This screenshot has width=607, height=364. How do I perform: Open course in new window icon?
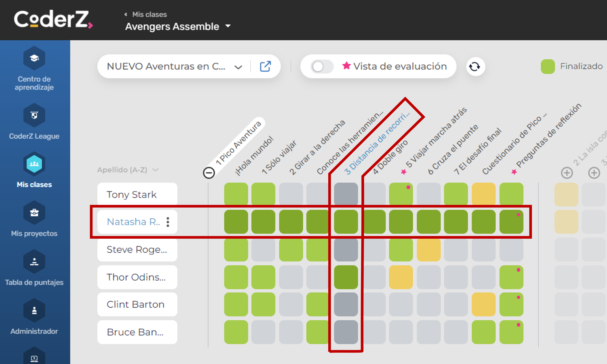point(265,66)
